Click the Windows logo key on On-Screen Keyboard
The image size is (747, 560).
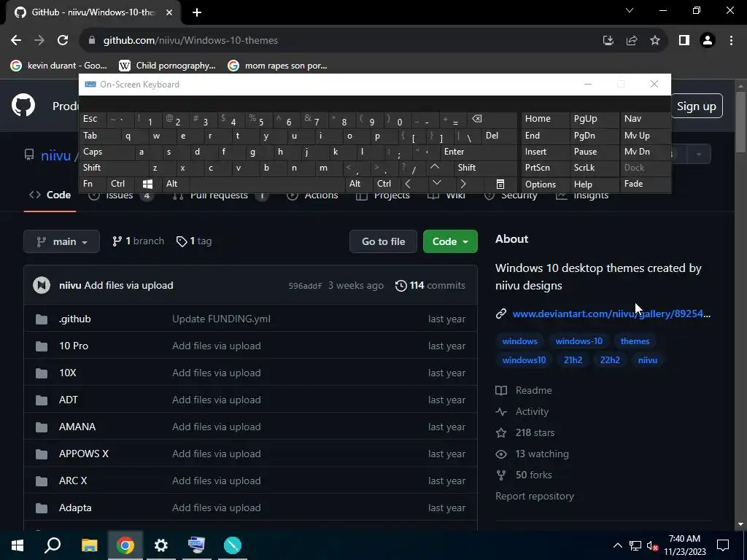[147, 184]
